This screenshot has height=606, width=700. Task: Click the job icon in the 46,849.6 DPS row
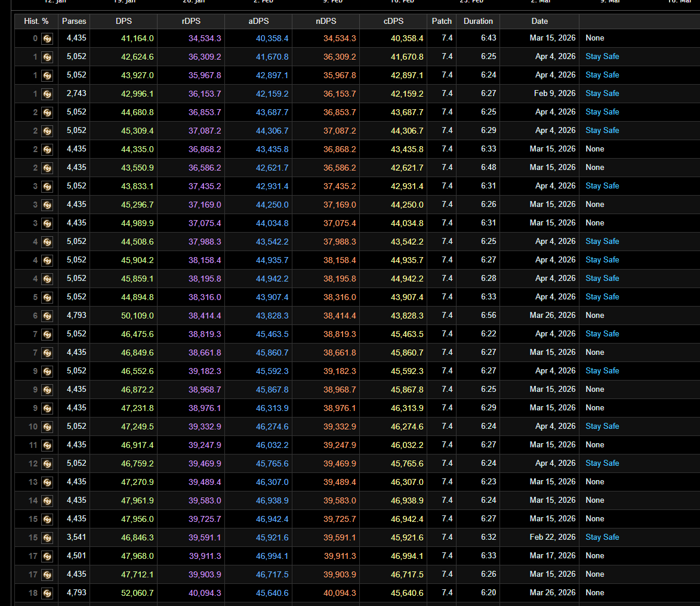47,354
